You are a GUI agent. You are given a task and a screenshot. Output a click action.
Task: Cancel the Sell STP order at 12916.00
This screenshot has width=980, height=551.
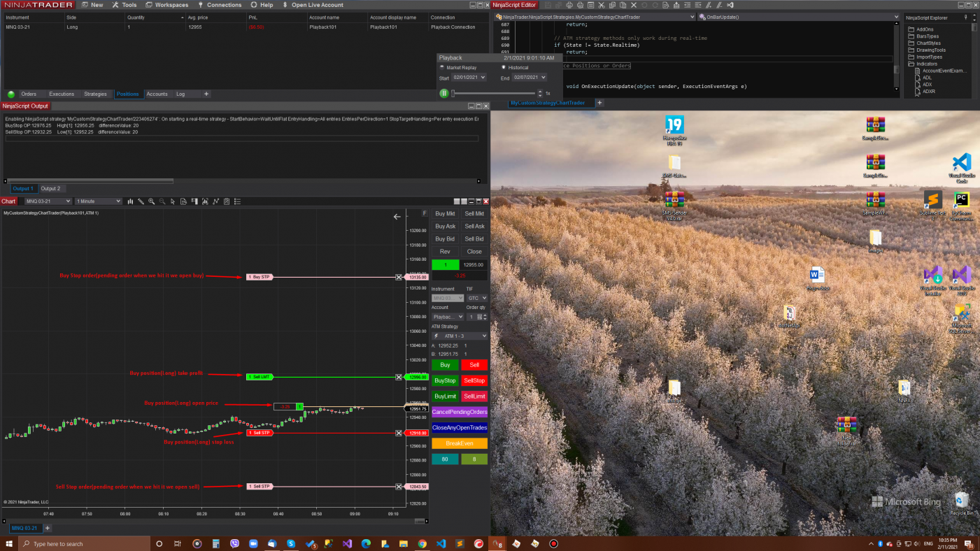(399, 433)
